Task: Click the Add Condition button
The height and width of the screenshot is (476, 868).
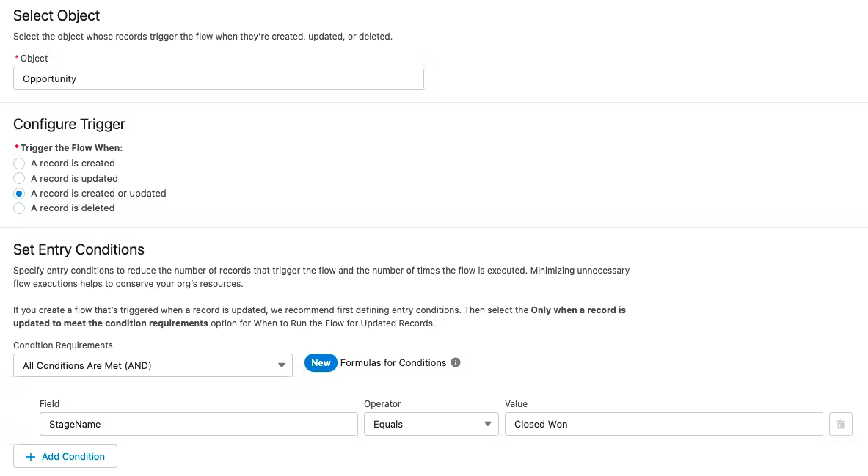Action: click(x=65, y=456)
